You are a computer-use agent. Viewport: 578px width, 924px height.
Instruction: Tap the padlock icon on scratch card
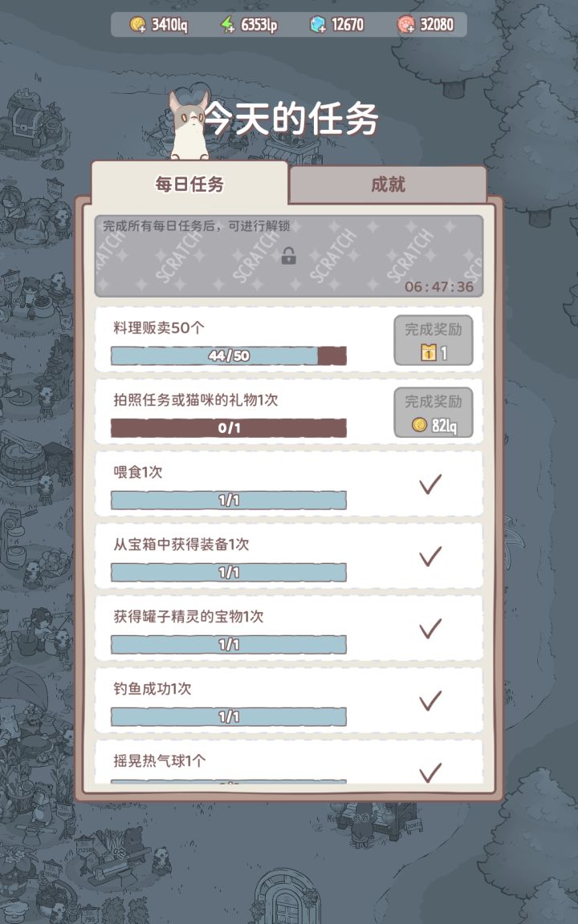[289, 256]
